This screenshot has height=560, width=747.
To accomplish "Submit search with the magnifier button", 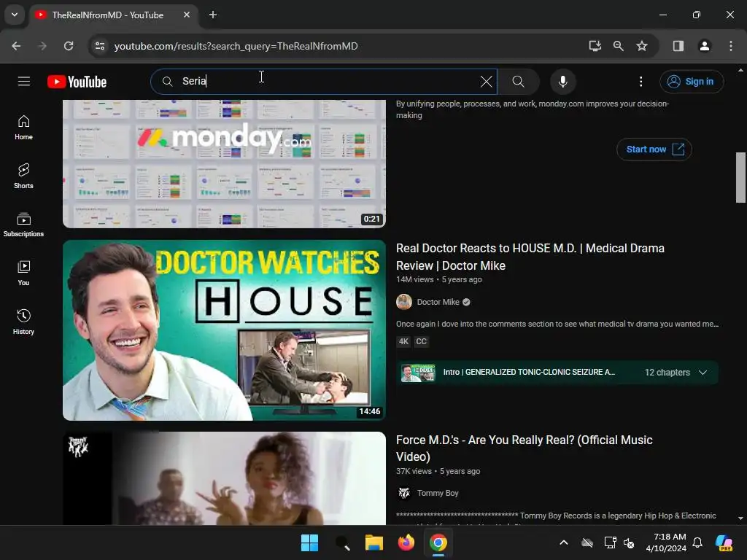I will pos(519,82).
